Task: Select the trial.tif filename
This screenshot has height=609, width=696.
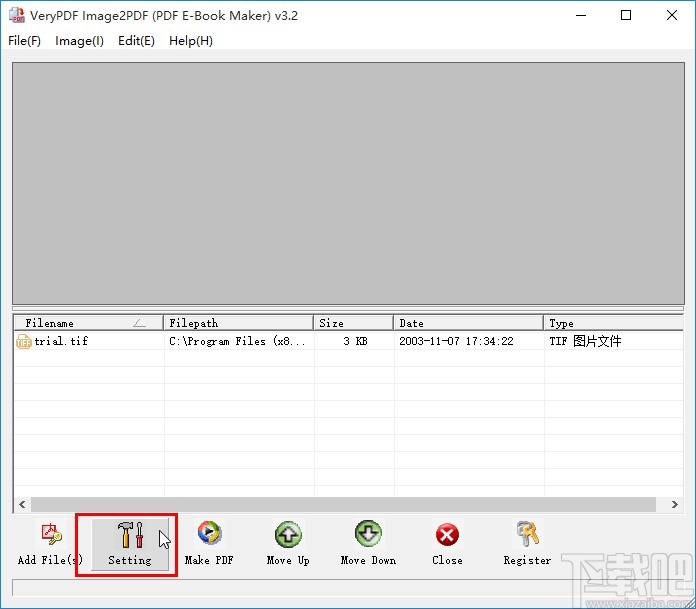Action: pyautogui.click(x=61, y=341)
